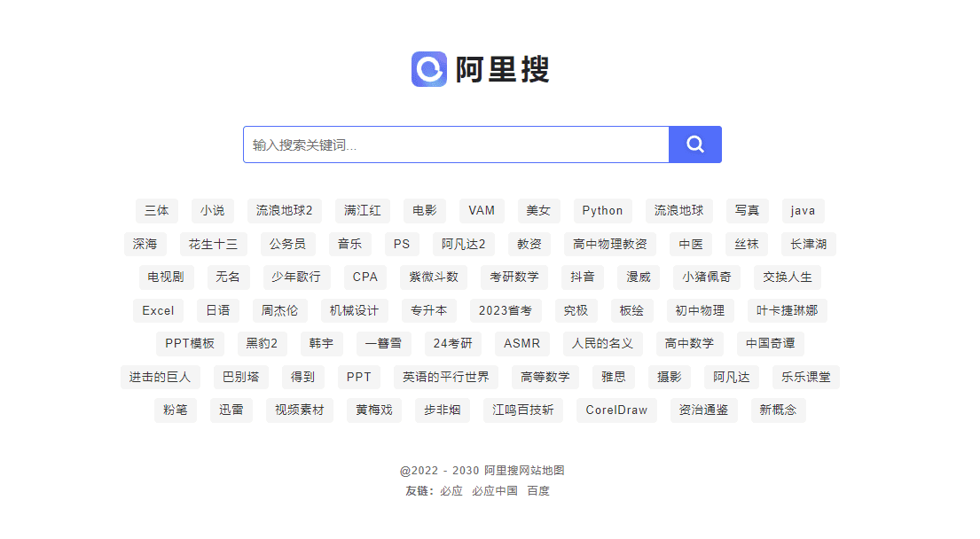980x539 pixels.
Task: Click the 流浪地球2 hot search tag
Action: (284, 210)
